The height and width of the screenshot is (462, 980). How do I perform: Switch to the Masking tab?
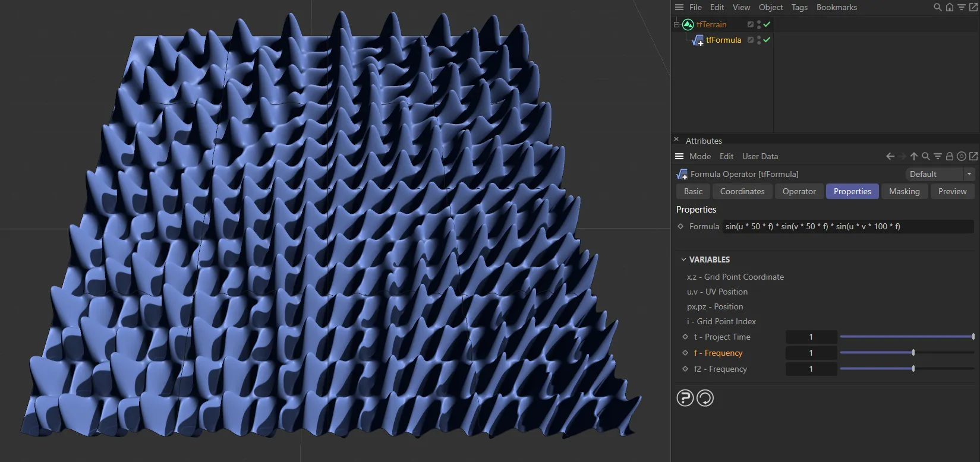pyautogui.click(x=904, y=191)
